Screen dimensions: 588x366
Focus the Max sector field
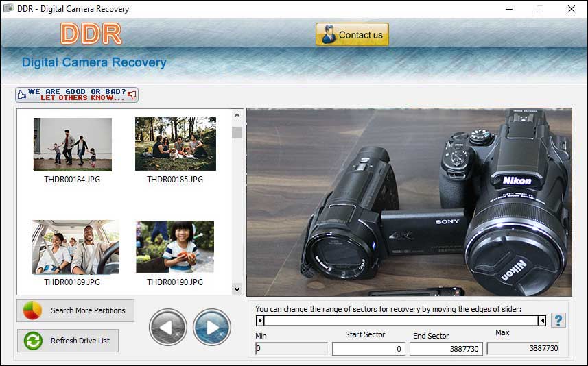pyautogui.click(x=523, y=348)
